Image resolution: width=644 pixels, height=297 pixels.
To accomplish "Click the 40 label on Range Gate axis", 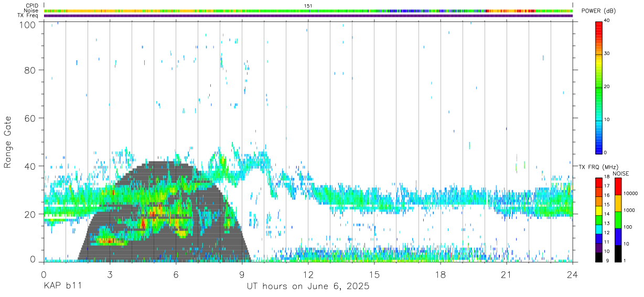I will coord(30,166).
